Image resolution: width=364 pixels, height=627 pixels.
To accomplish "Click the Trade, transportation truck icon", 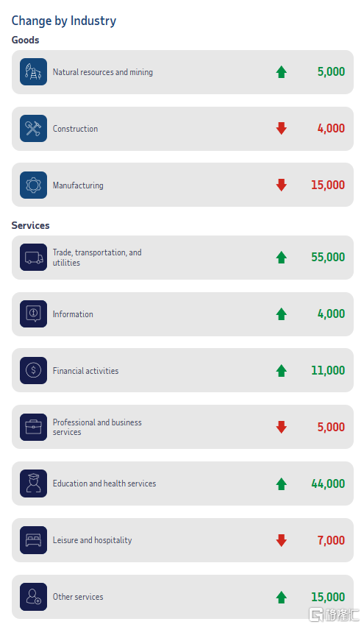I will pos(34,258).
